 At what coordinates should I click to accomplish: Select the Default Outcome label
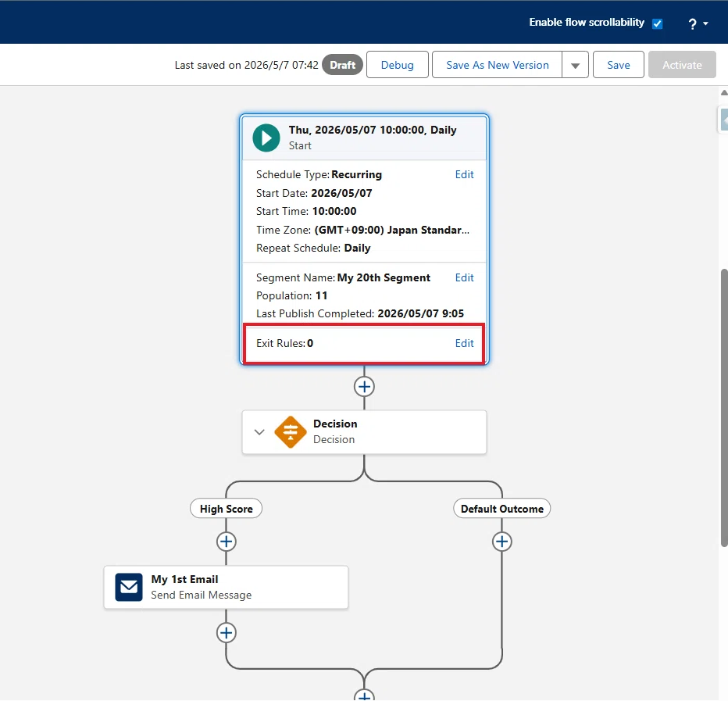click(502, 509)
